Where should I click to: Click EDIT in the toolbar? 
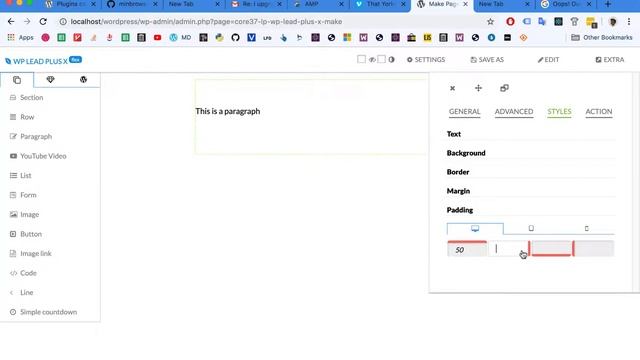(x=548, y=60)
